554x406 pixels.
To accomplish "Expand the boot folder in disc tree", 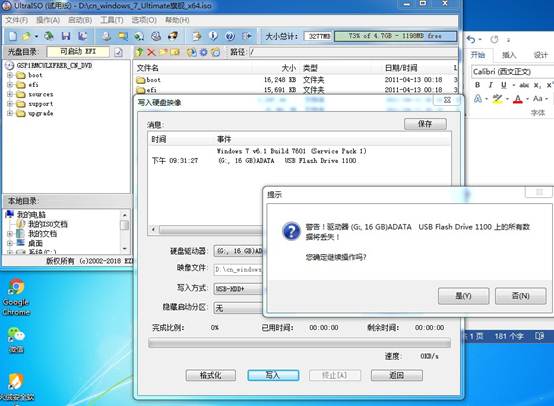I will click(10, 75).
